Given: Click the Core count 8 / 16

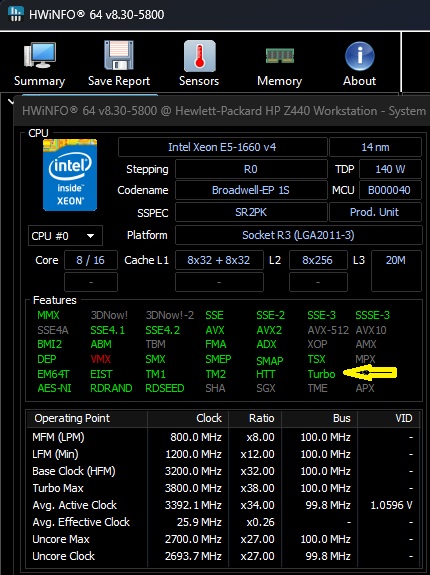Looking at the screenshot, I should pyautogui.click(x=91, y=260).
